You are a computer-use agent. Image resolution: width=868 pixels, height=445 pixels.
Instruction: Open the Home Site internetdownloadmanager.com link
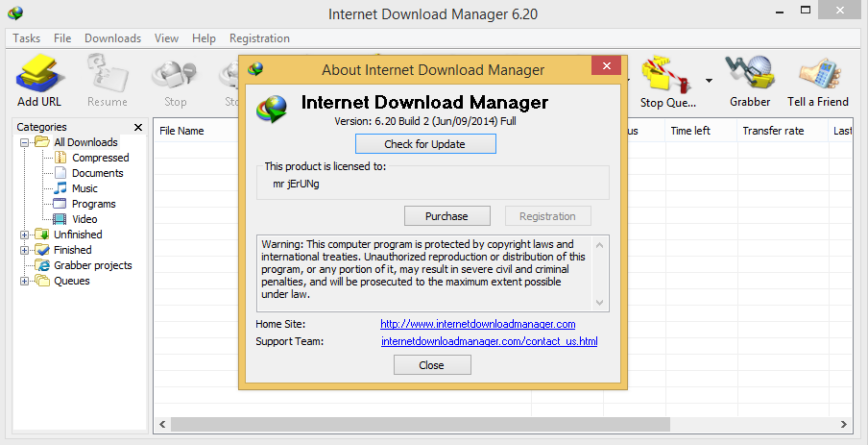click(478, 324)
